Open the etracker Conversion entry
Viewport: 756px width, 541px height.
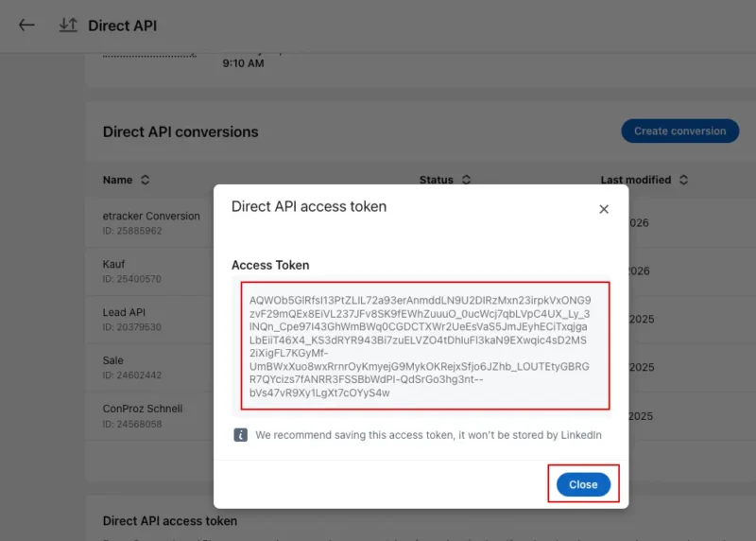click(151, 216)
